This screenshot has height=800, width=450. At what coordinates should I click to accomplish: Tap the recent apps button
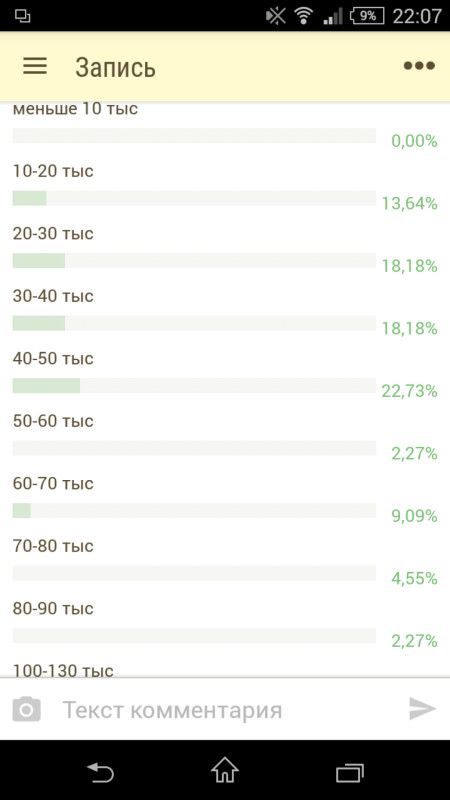click(349, 772)
